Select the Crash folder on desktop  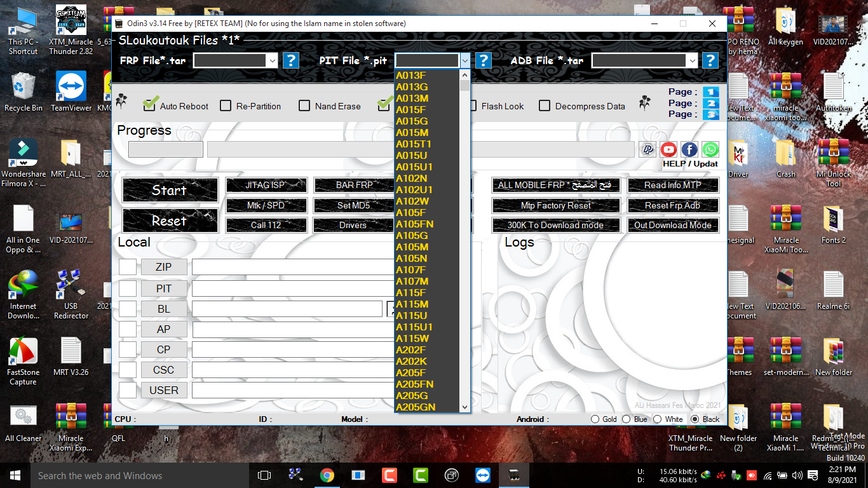786,159
